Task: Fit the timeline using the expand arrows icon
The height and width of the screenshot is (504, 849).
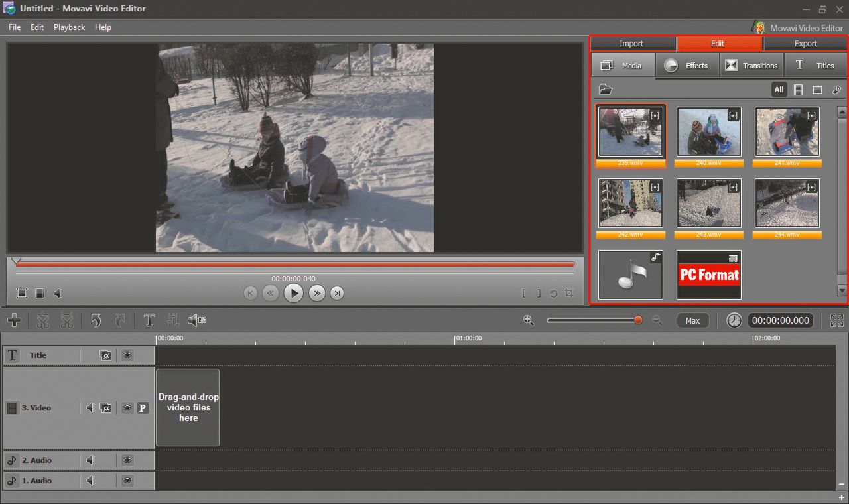Action: pyautogui.click(x=837, y=320)
